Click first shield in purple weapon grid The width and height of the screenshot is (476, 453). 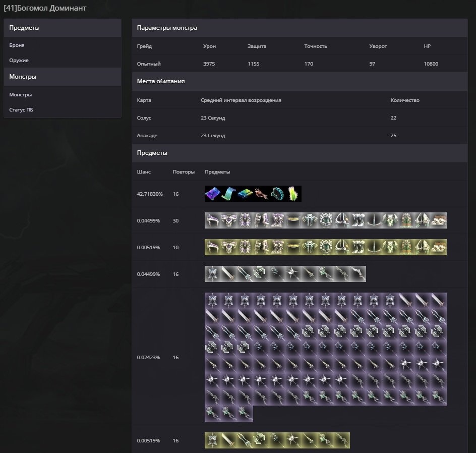213,301
